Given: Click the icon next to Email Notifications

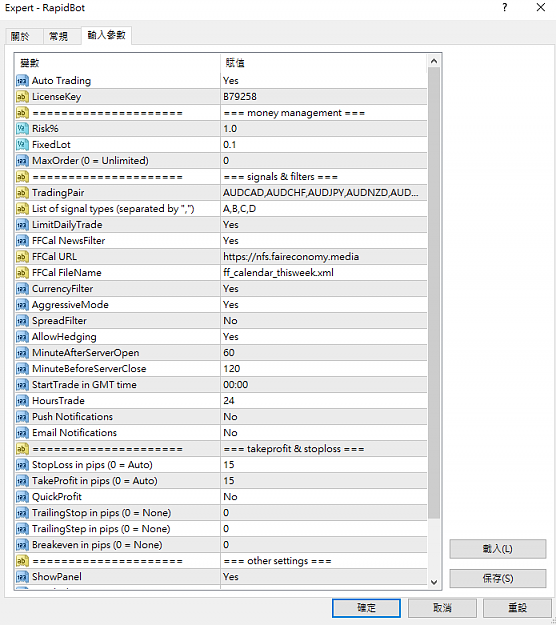Looking at the screenshot, I should point(22,433).
